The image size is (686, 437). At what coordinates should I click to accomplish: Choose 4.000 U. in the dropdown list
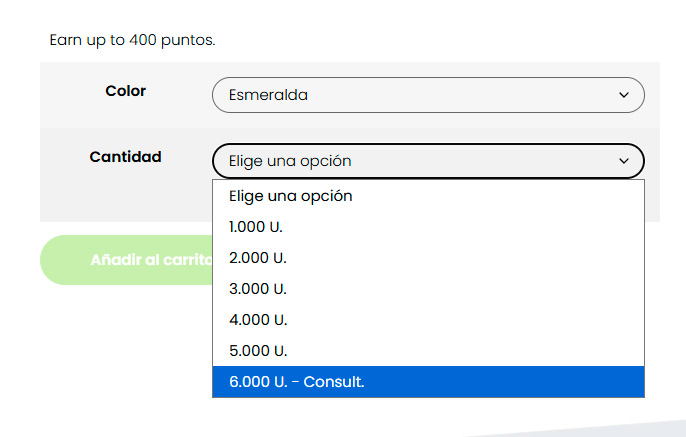pyautogui.click(x=258, y=320)
